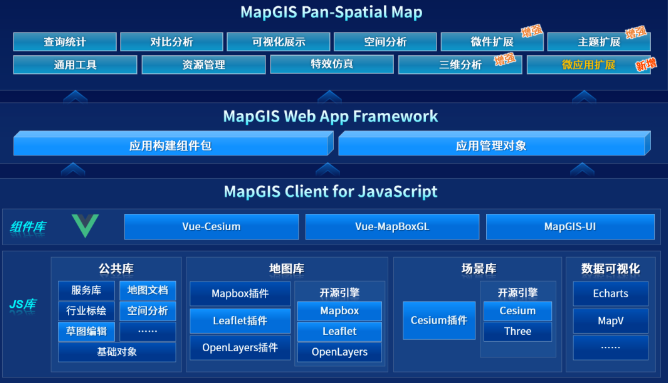Screen dimensions: 668x383
Task: Click the 三维分析 box
Action: pos(460,65)
